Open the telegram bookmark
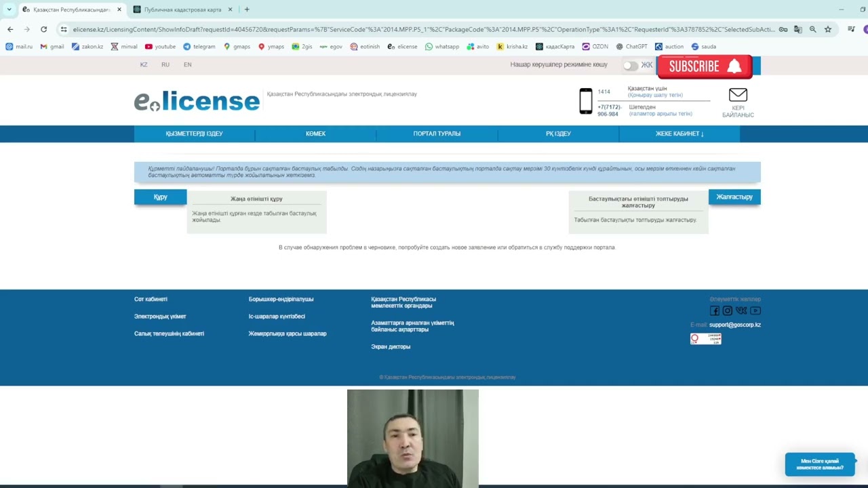868x488 pixels. coord(199,47)
